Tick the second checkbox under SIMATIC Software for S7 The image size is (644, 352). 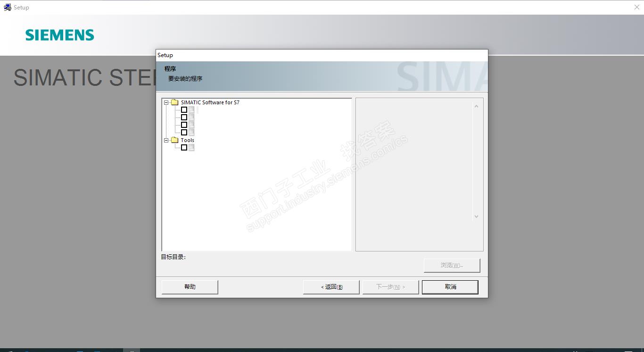184,117
